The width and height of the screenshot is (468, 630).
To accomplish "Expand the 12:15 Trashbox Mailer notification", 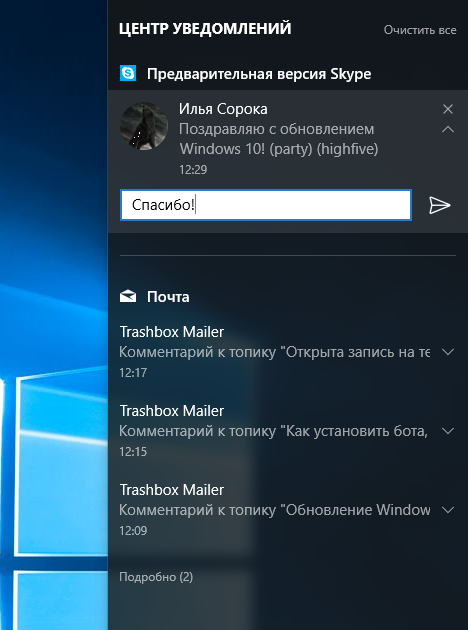I will tap(448, 431).
